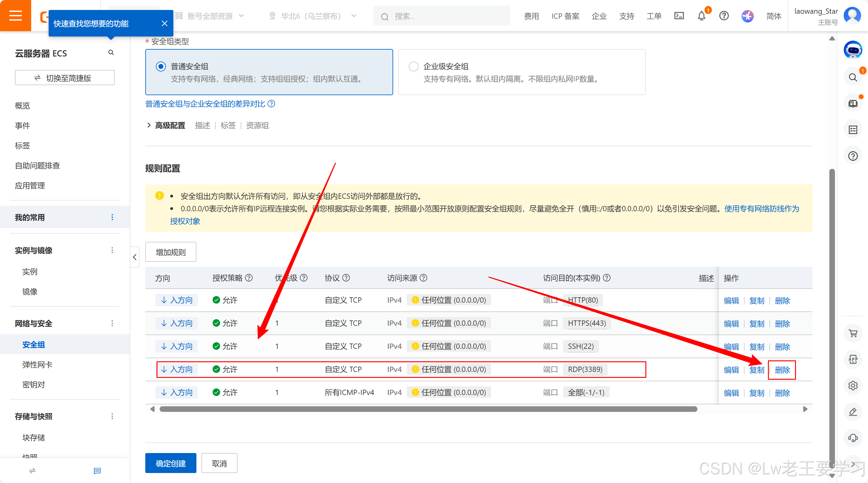The image size is (868, 483).
Task: Open 概览 in sidebar
Action: (x=22, y=105)
